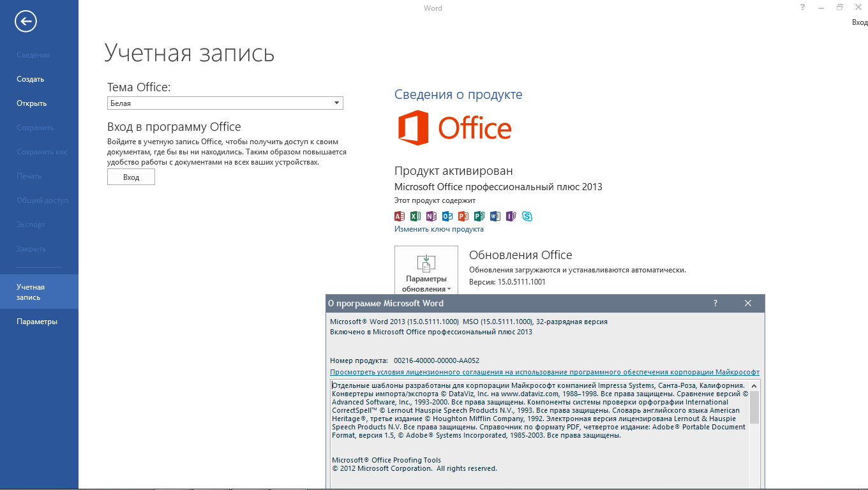Click the Продукт активирован heading

(454, 171)
